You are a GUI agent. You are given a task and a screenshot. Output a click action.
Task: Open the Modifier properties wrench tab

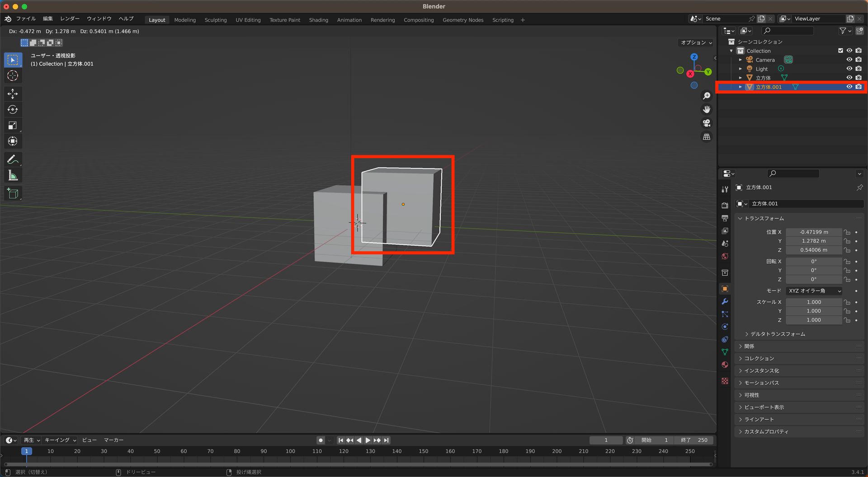point(725,301)
